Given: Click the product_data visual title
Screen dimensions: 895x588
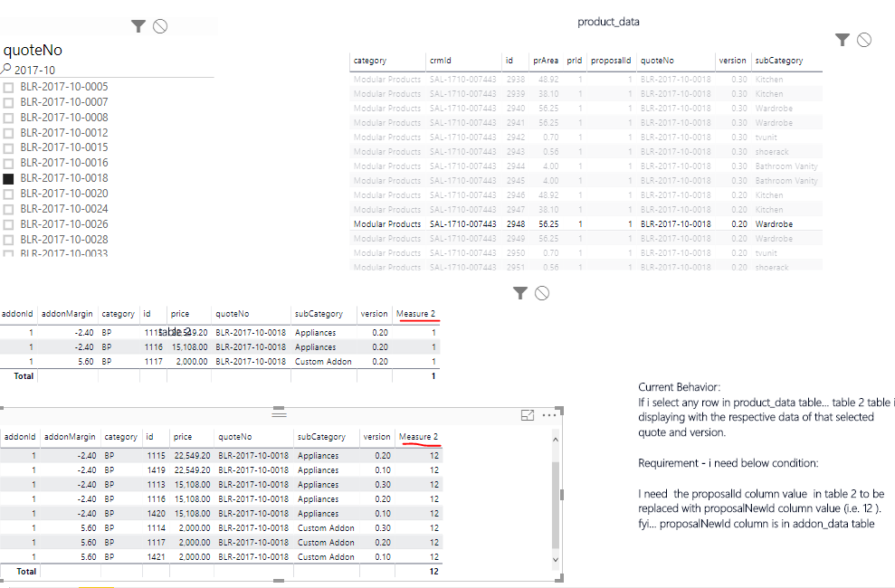Looking at the screenshot, I should point(608,22).
